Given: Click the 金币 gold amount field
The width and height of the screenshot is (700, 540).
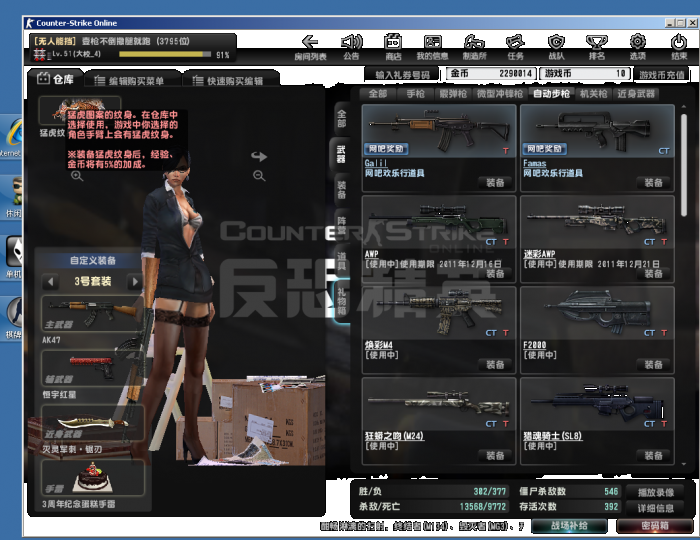Looking at the screenshot, I should coord(491,74).
